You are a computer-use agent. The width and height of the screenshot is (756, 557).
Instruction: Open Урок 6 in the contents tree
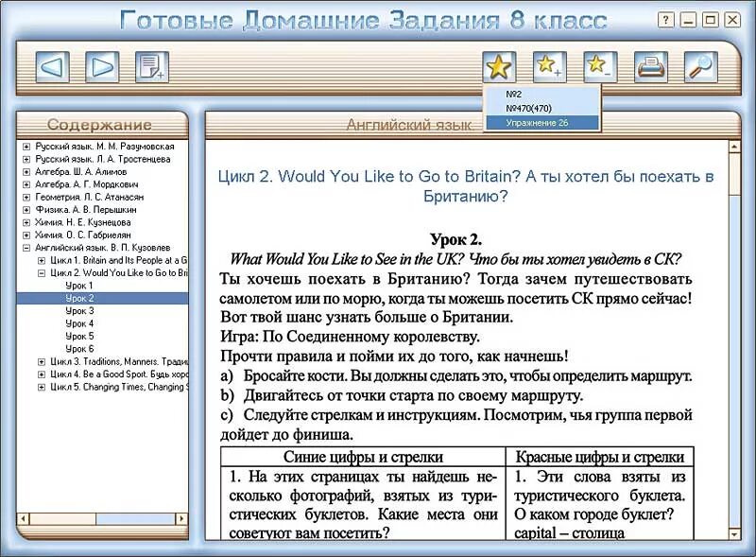click(79, 349)
